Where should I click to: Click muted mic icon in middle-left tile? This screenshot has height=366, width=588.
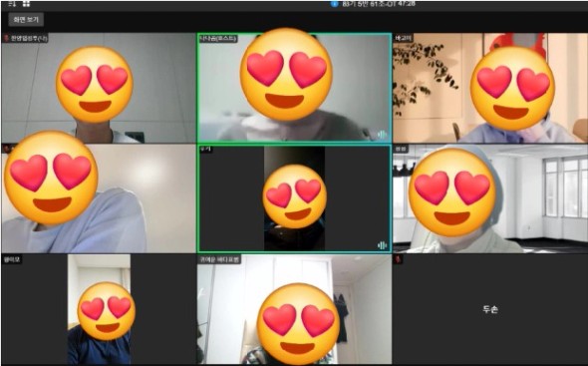point(6,149)
